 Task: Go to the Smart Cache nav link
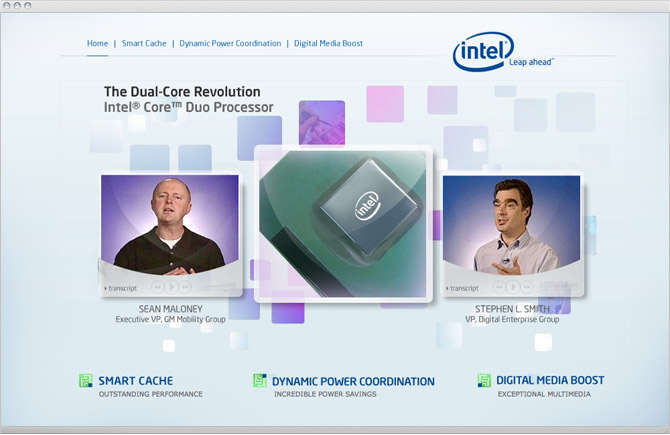click(x=144, y=43)
